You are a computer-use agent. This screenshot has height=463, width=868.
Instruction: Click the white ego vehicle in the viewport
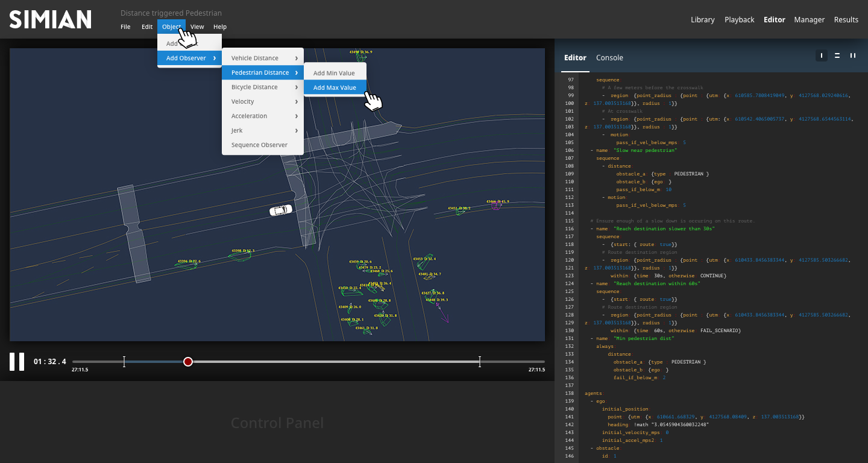point(281,210)
